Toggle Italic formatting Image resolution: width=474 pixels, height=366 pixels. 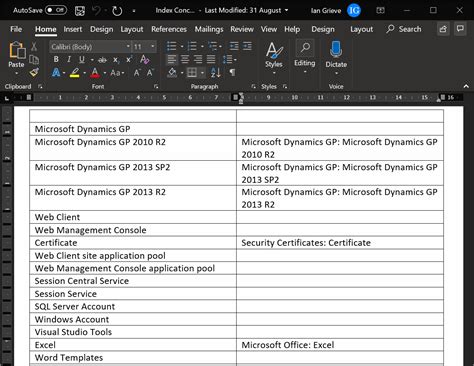point(69,59)
